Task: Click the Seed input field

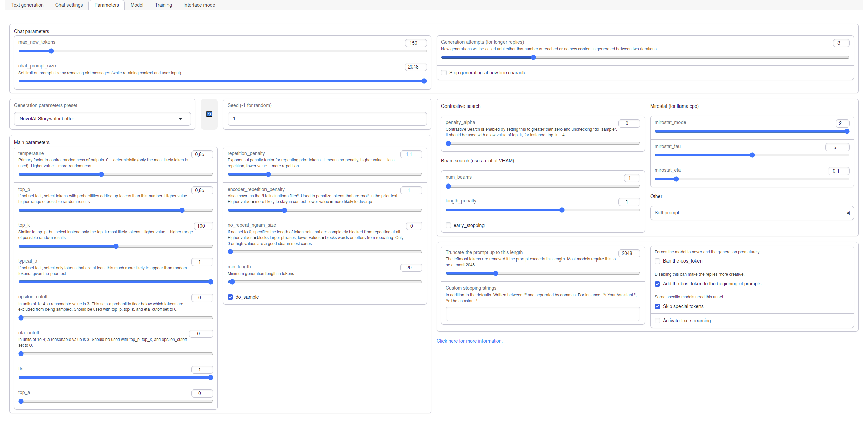Action: coord(326,119)
